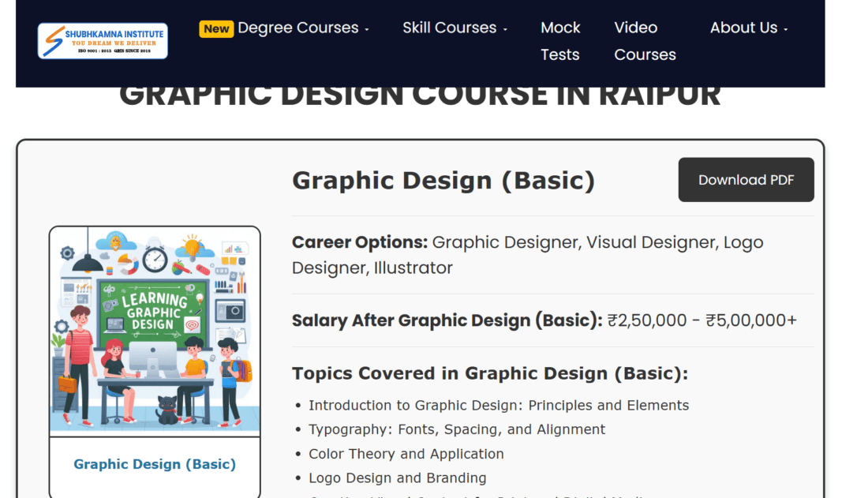The image size is (868, 498).
Task: Click the Typography: Fonts, Spacing, and Alignment item
Action: click(x=457, y=429)
